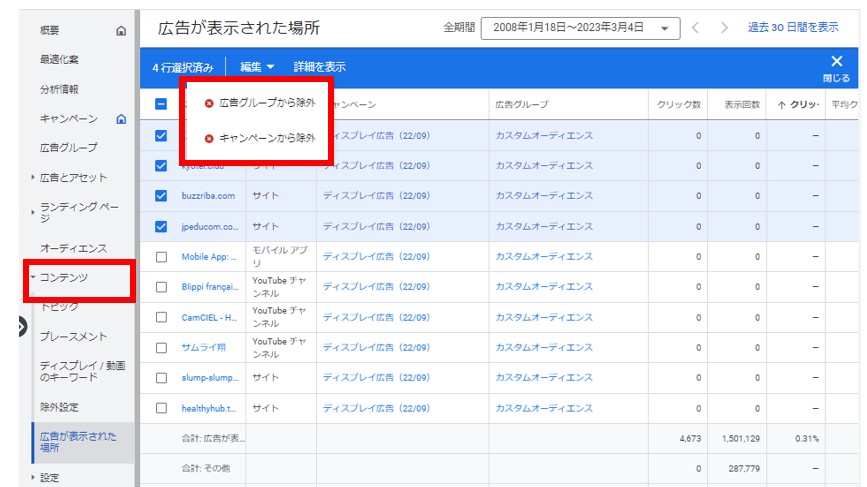Open 広告グループ in the sidebar
The height and width of the screenshot is (487, 867).
69,148
